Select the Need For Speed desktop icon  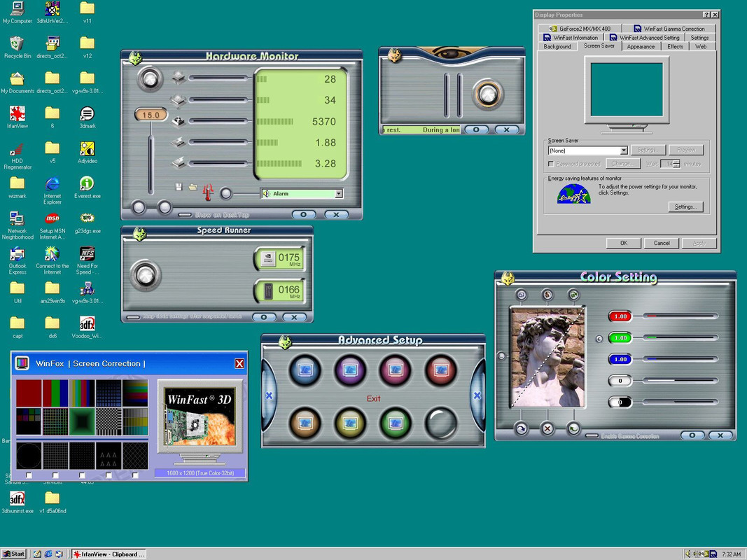pyautogui.click(x=88, y=260)
